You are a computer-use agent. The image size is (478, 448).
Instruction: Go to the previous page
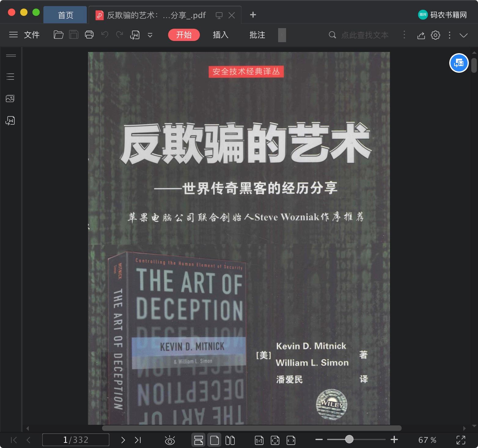click(x=28, y=440)
